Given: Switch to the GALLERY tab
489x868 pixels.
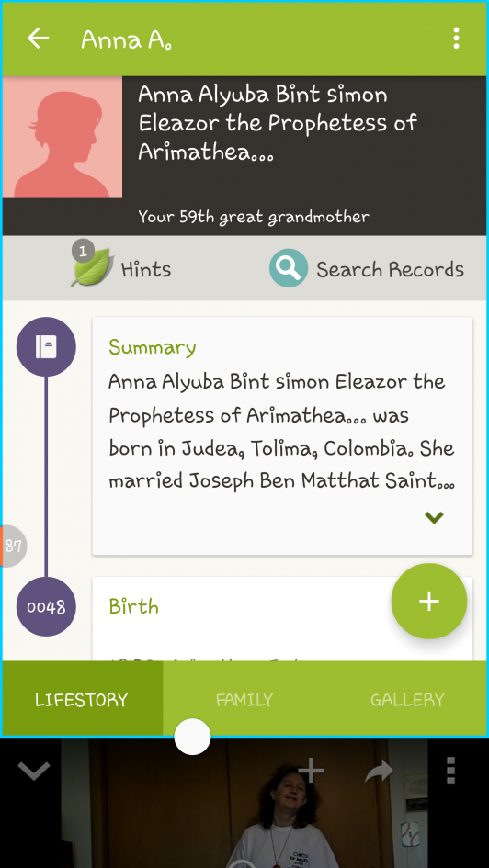Looking at the screenshot, I should (407, 700).
